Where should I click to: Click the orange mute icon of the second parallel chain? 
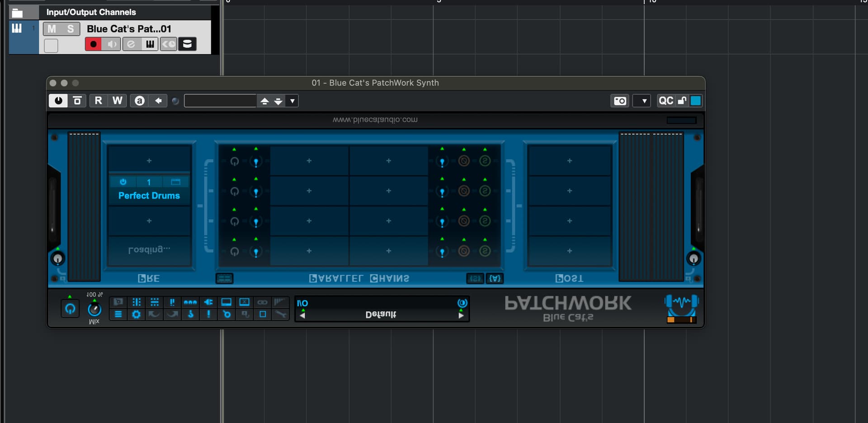(464, 191)
